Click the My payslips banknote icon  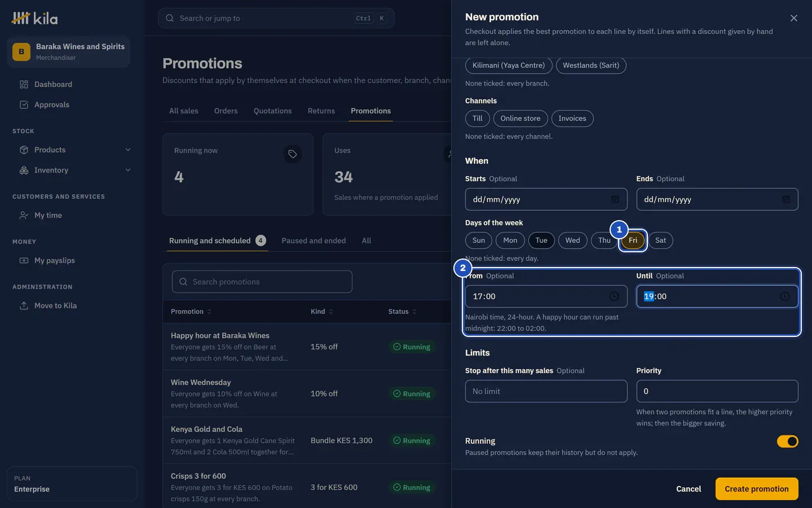pos(24,260)
